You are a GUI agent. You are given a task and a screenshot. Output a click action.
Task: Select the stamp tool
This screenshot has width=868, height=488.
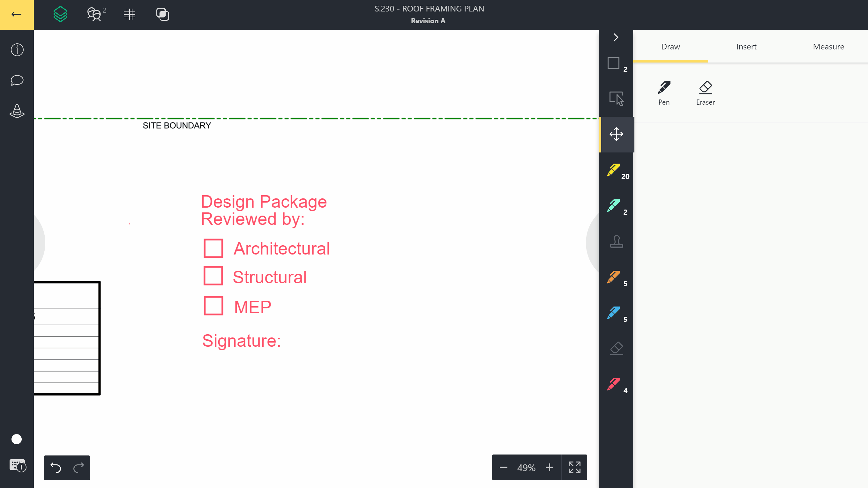616,241
